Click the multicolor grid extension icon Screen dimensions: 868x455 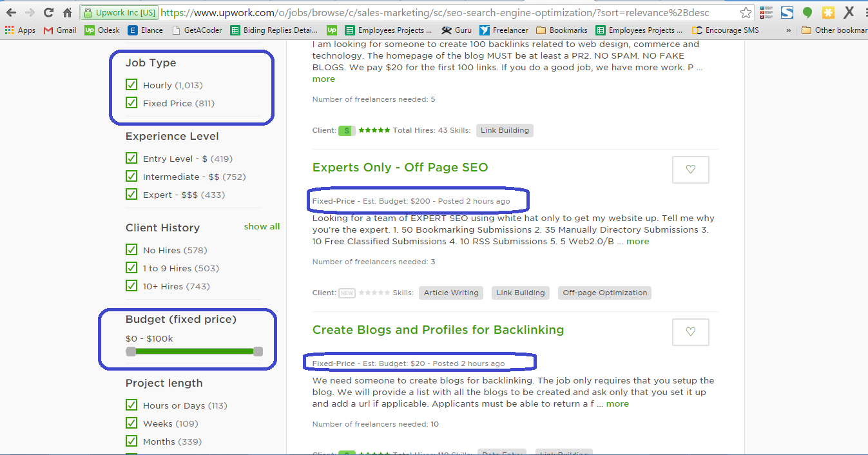tap(766, 12)
